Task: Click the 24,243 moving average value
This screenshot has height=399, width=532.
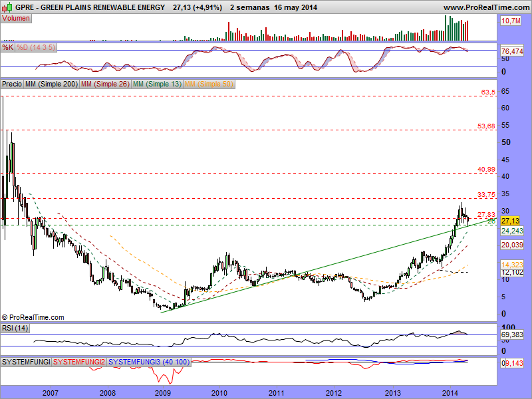Action: point(512,231)
